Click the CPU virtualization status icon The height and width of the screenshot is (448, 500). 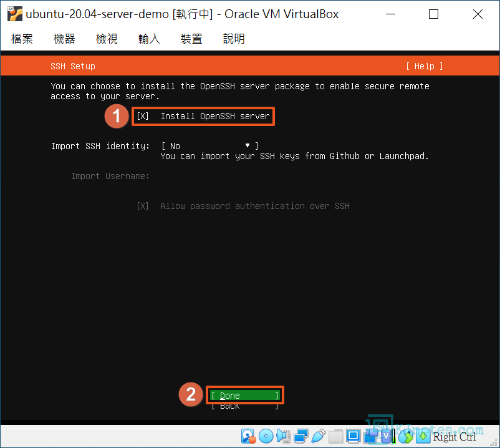coord(388,436)
